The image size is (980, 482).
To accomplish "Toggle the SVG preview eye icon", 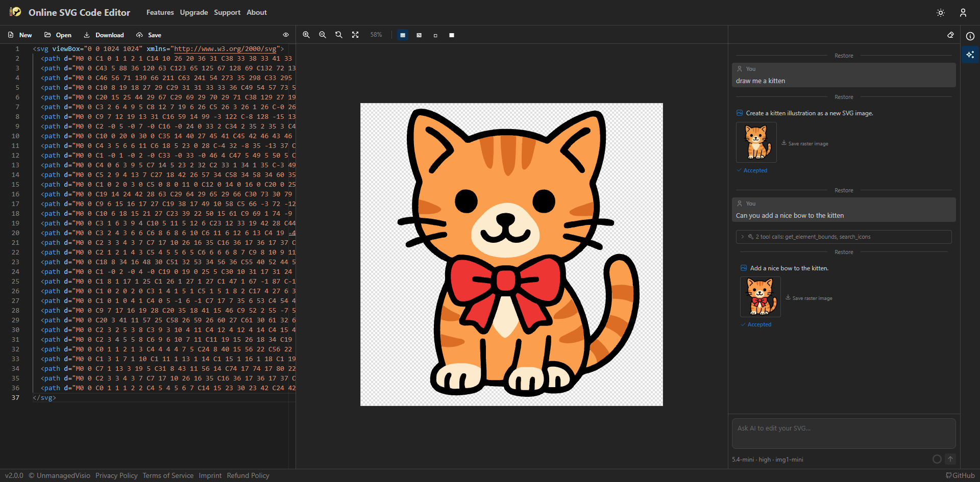I will [x=286, y=35].
